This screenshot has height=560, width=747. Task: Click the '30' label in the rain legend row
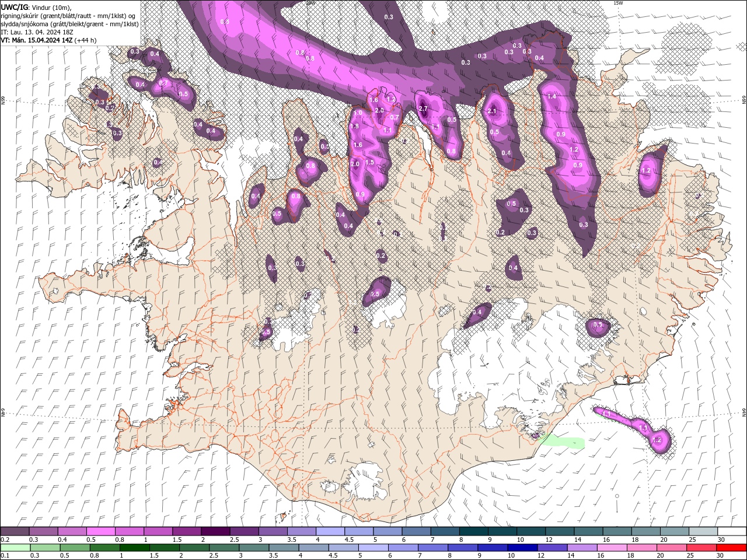(720, 556)
